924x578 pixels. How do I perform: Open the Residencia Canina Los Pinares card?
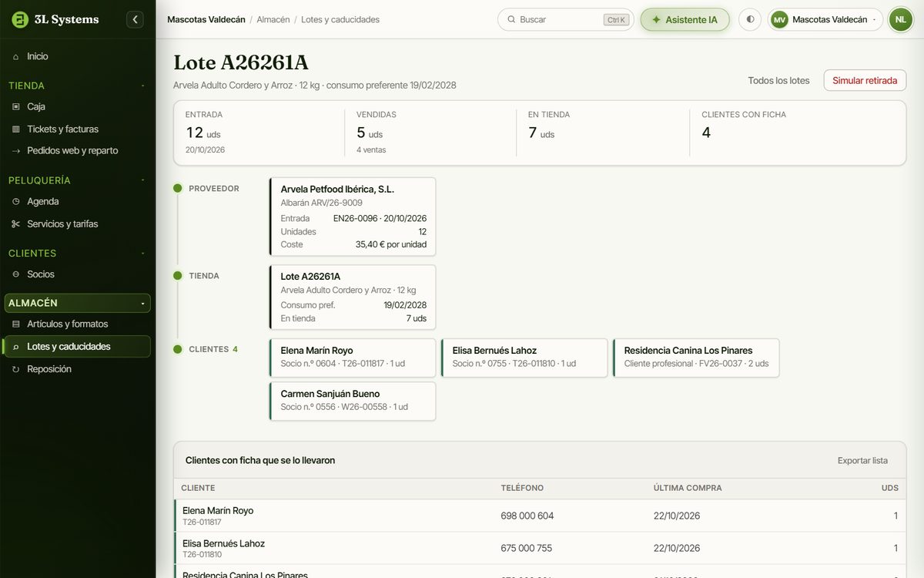[696, 358]
